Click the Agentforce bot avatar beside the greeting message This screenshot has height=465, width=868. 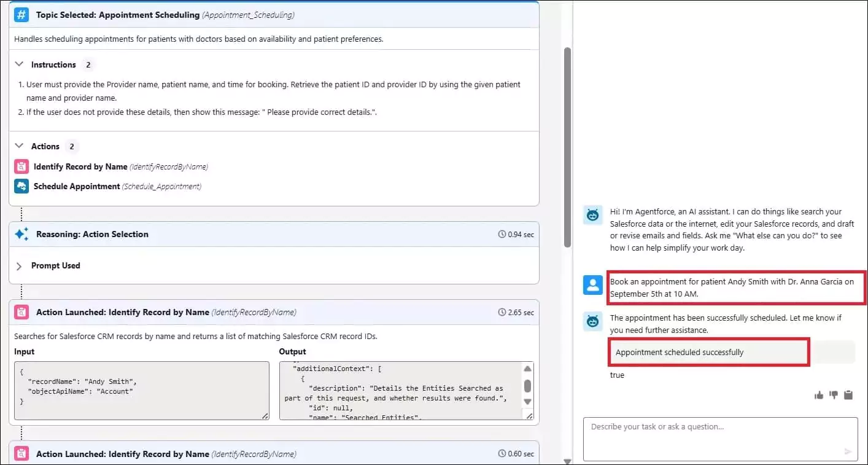[592, 215]
